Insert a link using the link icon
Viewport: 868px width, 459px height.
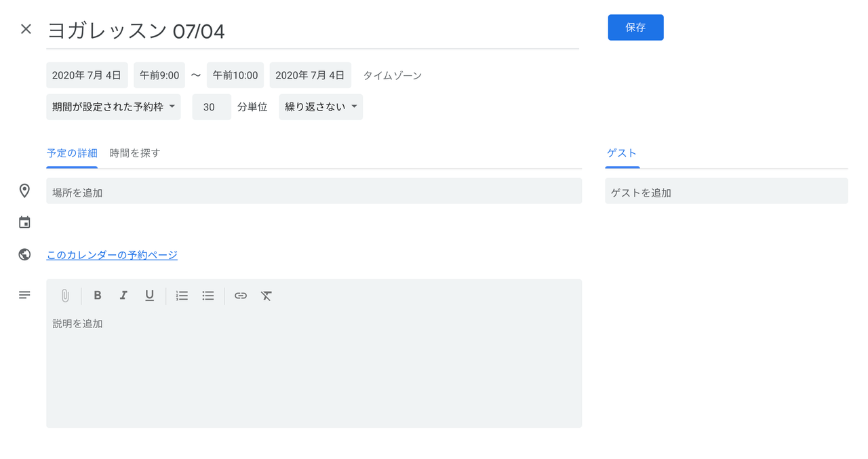point(241,296)
